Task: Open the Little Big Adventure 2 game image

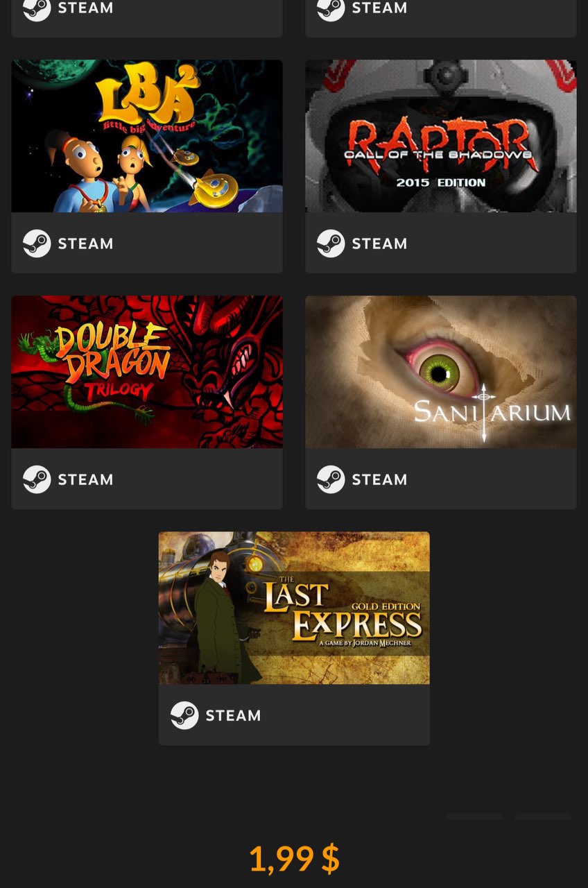Action: [147, 136]
